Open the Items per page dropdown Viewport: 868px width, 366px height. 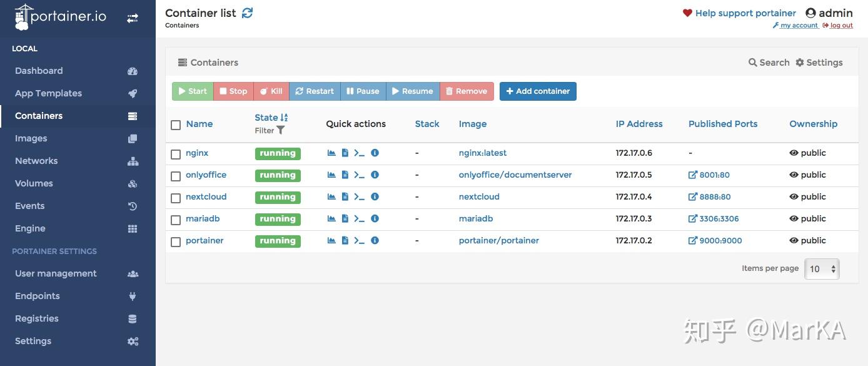pos(822,268)
